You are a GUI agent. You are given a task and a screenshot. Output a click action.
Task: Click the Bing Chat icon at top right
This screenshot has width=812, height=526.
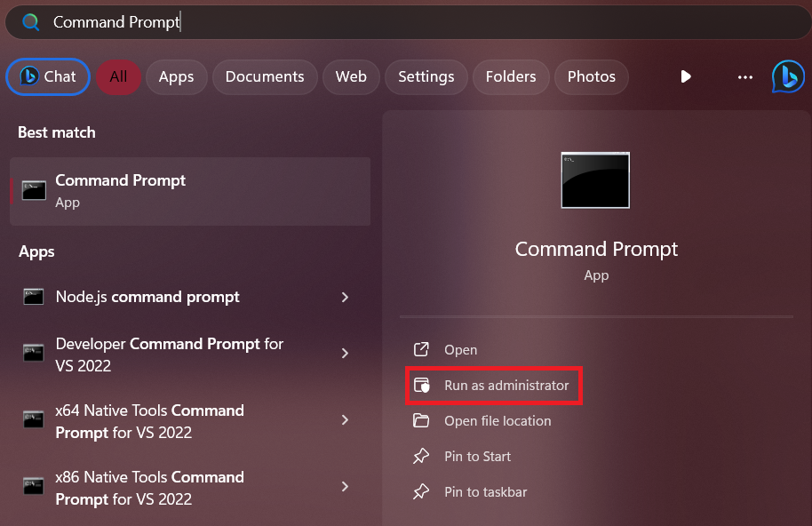tap(788, 76)
